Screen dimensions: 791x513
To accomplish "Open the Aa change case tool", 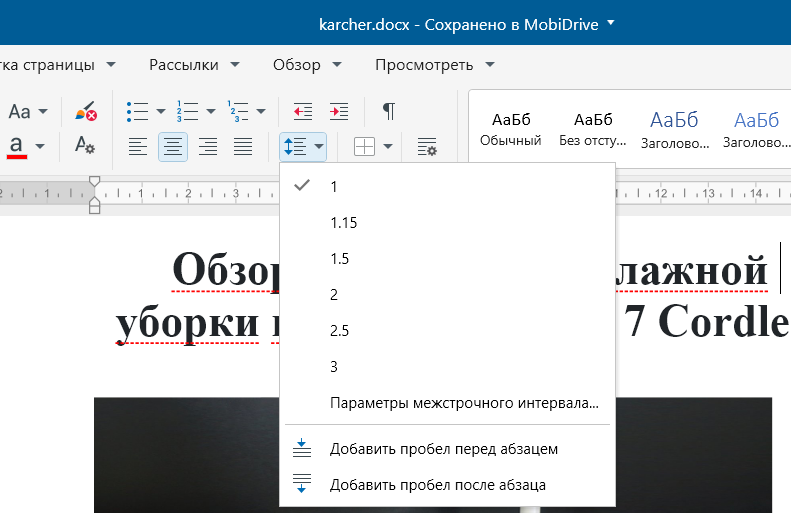I will 20,111.
